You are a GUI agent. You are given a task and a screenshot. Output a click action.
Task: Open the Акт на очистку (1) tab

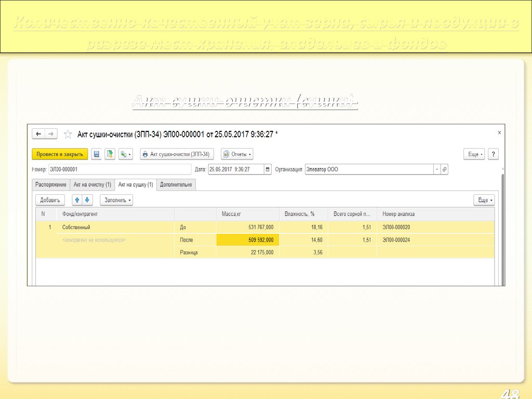tap(92, 185)
